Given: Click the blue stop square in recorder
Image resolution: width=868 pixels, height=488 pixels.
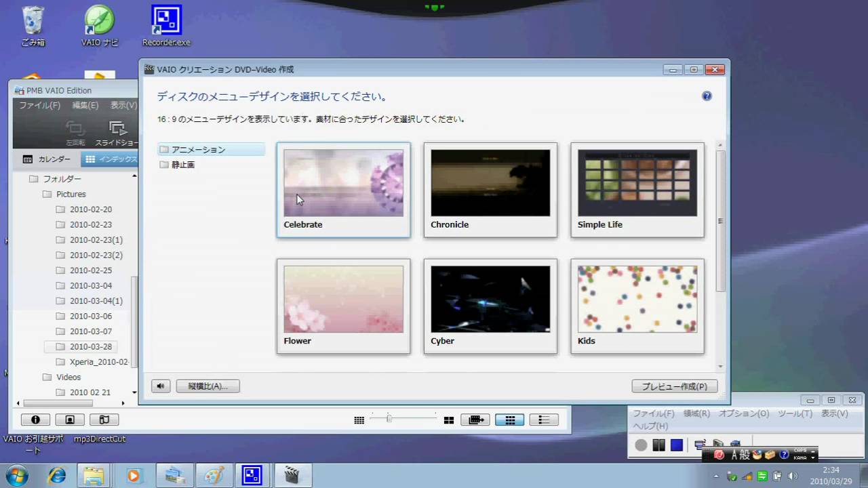Looking at the screenshot, I should click(677, 445).
